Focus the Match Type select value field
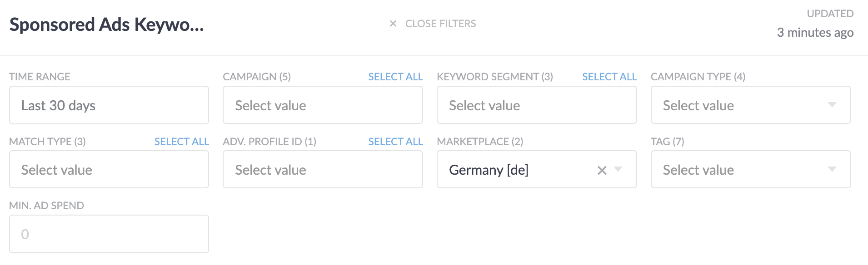 pyautogui.click(x=109, y=170)
